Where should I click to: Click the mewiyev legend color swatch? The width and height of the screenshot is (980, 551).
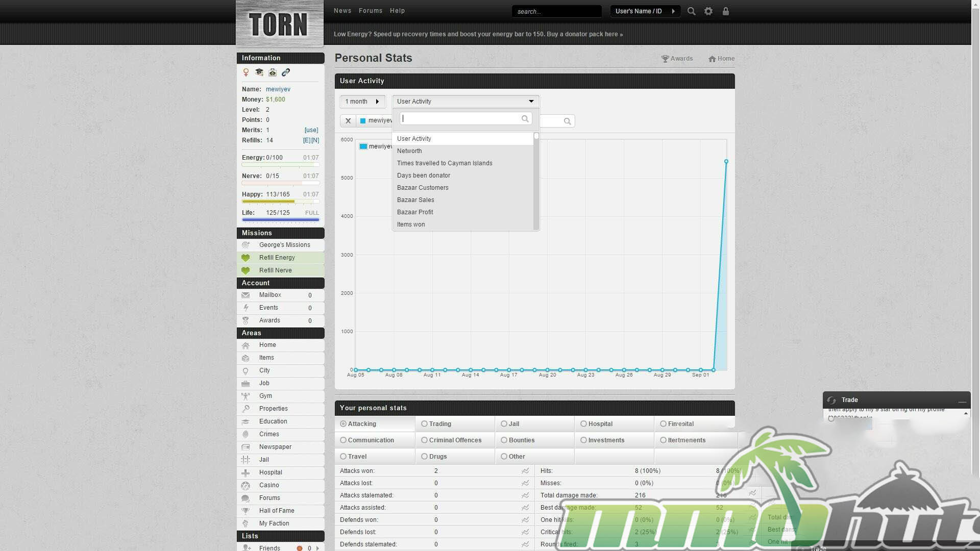[x=363, y=146]
